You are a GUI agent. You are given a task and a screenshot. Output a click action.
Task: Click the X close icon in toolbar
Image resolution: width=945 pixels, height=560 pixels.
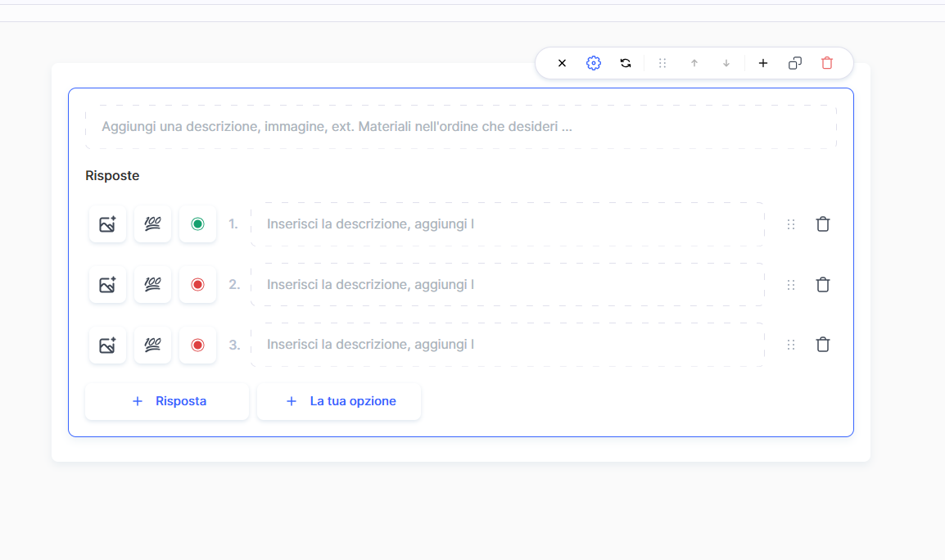coord(562,63)
